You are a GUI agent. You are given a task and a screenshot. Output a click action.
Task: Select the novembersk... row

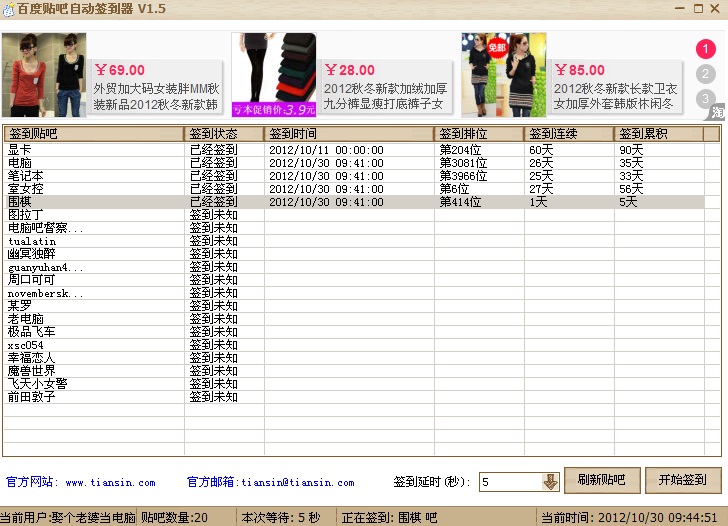pyautogui.click(x=354, y=293)
